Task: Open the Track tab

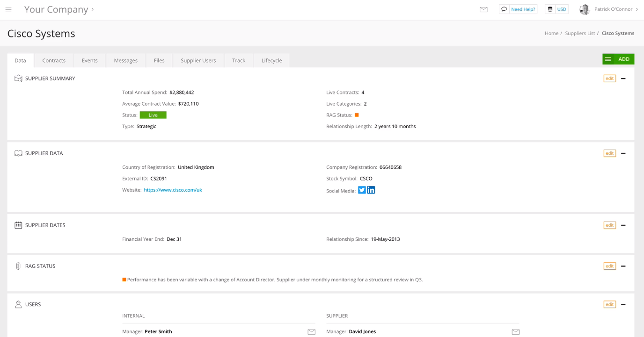Action: pyautogui.click(x=239, y=60)
